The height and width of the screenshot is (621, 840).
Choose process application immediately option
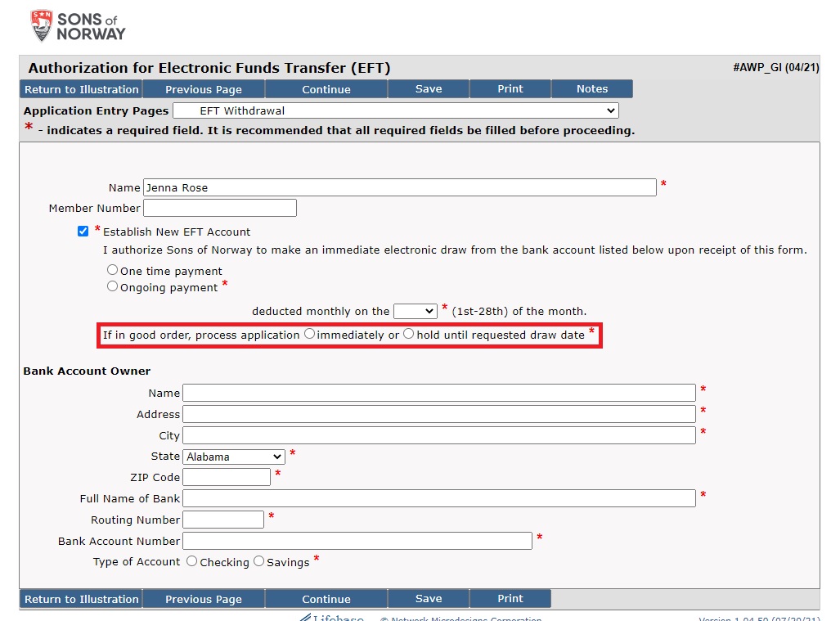(x=310, y=333)
